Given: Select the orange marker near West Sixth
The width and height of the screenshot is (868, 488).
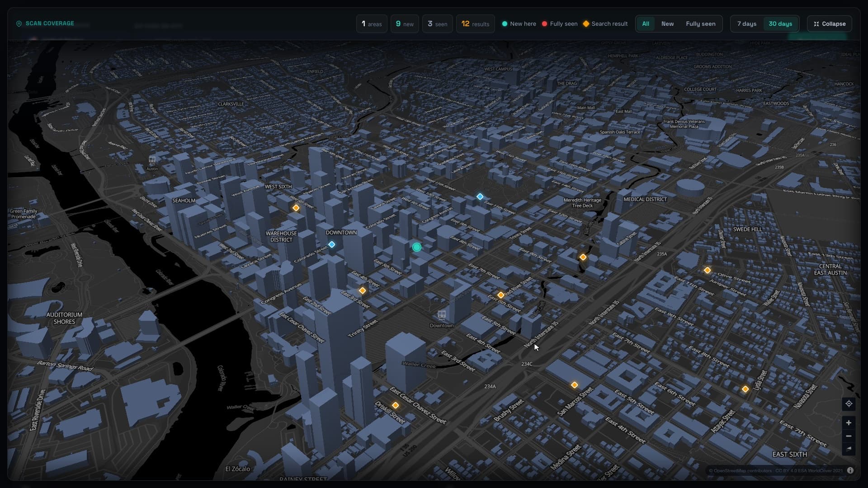Looking at the screenshot, I should coord(296,208).
